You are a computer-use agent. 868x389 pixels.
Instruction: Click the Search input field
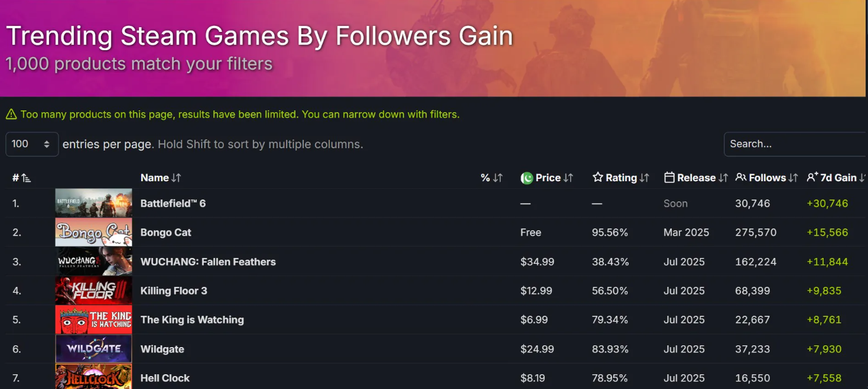(x=795, y=144)
